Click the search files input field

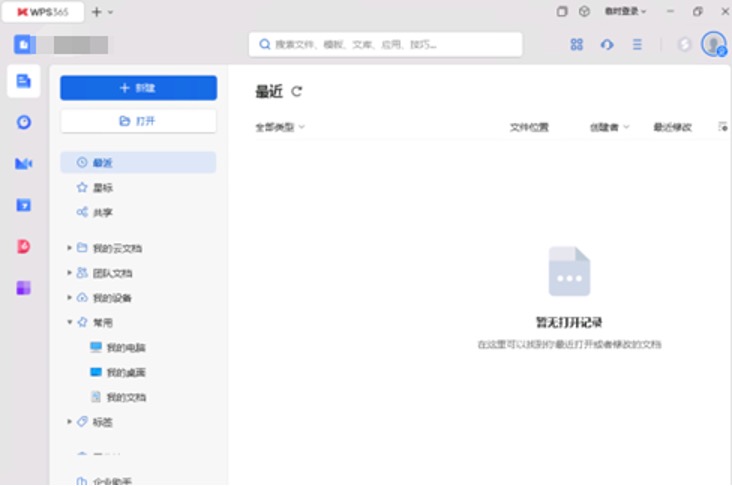[x=386, y=45]
